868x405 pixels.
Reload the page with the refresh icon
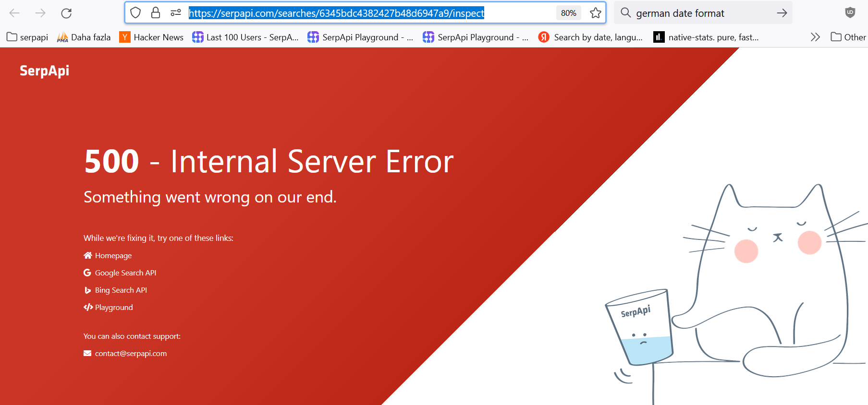pos(66,13)
